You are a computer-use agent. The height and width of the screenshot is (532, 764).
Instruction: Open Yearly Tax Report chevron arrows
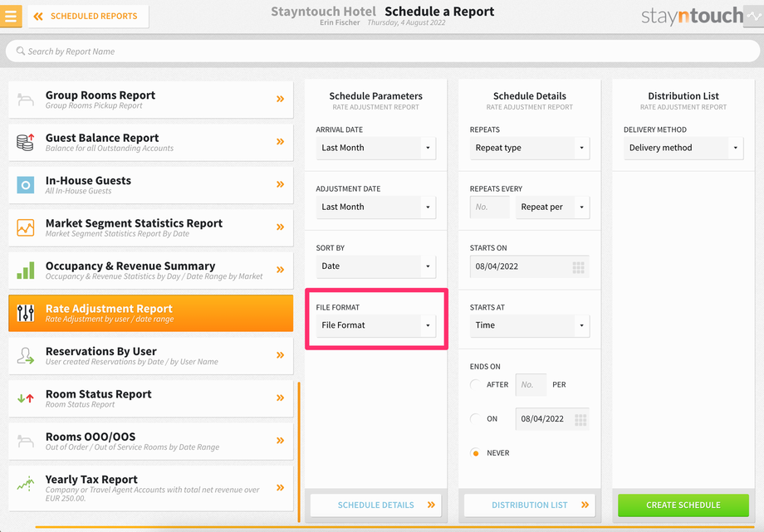tap(280, 488)
